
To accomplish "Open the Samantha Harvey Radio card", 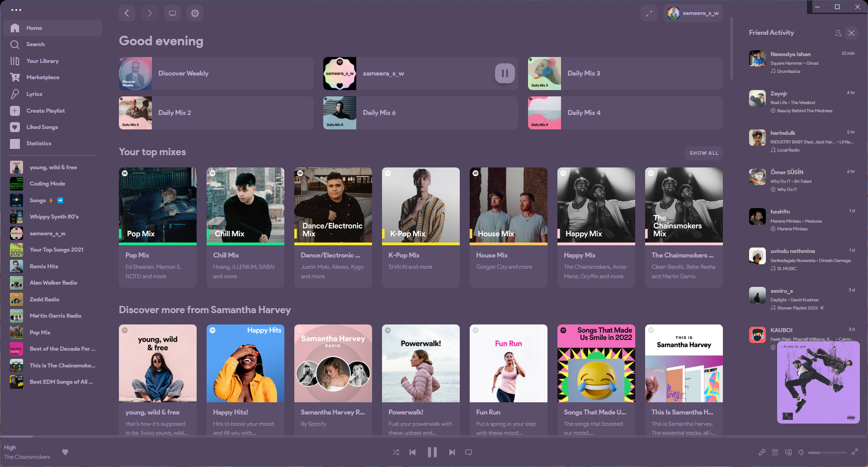I will coord(333,380).
